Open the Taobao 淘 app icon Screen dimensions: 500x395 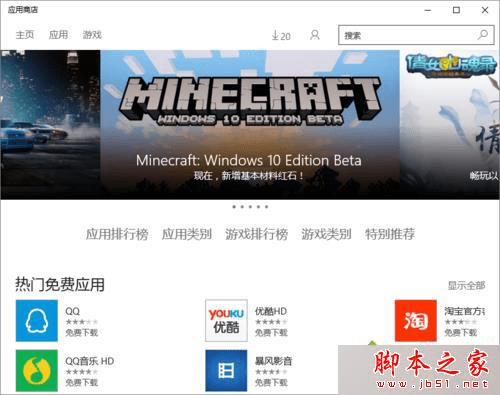point(416,321)
